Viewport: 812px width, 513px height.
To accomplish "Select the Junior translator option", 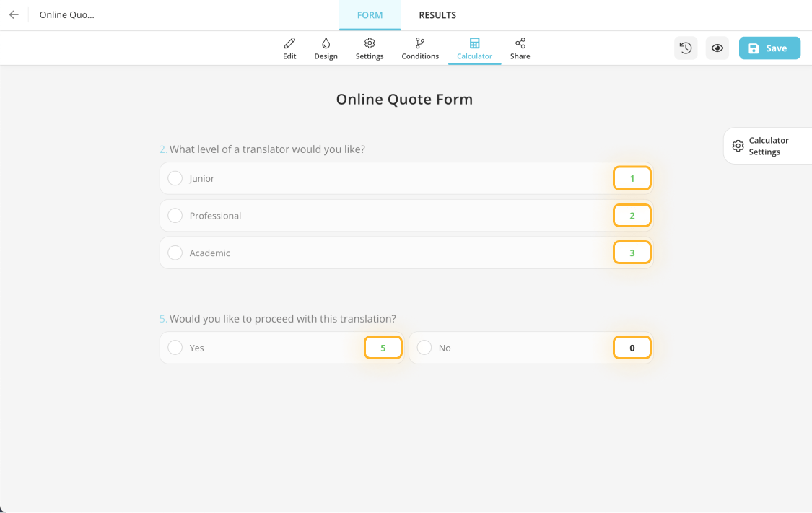I will click(x=175, y=178).
